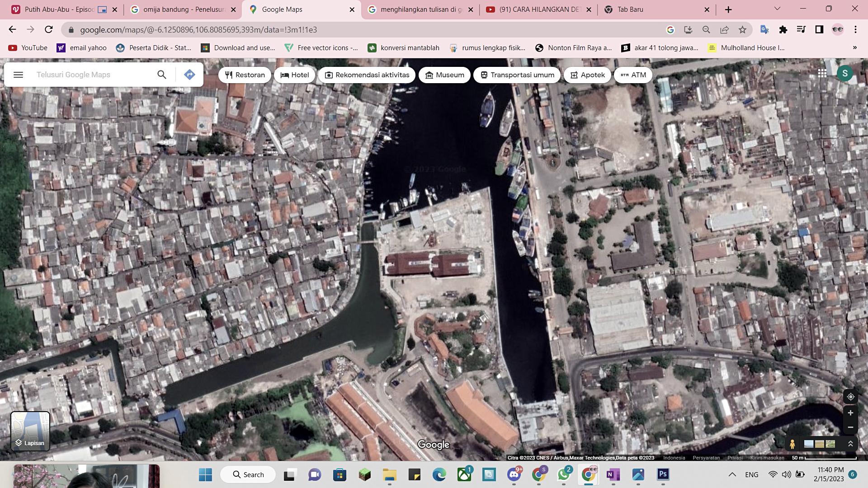The height and width of the screenshot is (488, 868).
Task: Zoom in with the plus button
Action: click(850, 413)
